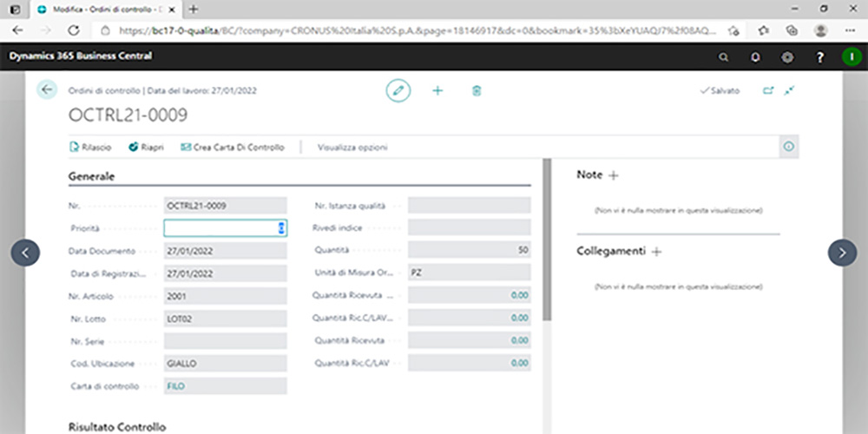The width and height of the screenshot is (868, 434).
Task: Toggle the FactBox info pane icon
Action: point(788,148)
